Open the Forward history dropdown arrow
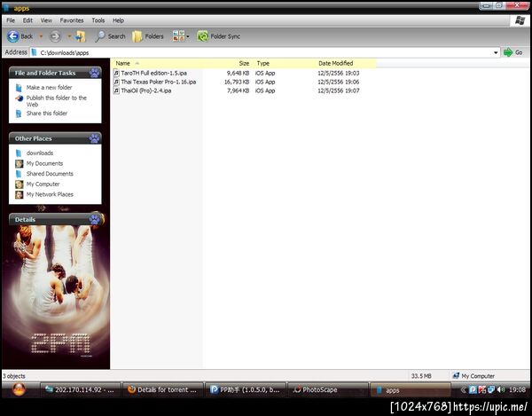The height and width of the screenshot is (416, 532). tap(69, 36)
